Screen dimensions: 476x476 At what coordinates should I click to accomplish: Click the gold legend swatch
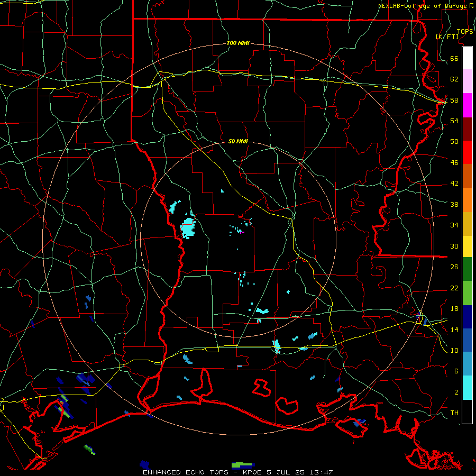click(467, 224)
